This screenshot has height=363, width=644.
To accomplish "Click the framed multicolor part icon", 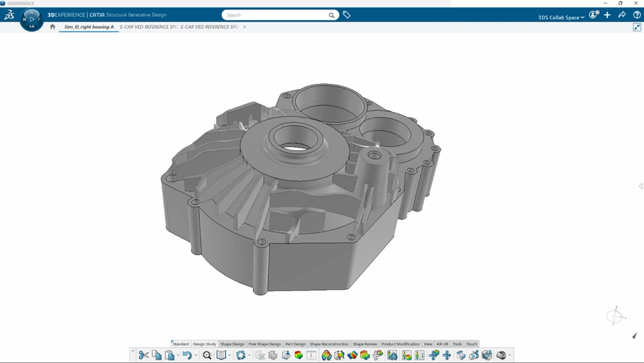I will (339, 355).
